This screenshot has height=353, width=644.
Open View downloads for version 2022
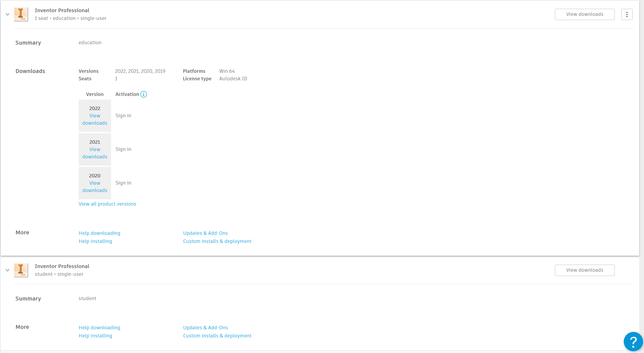pos(95,119)
